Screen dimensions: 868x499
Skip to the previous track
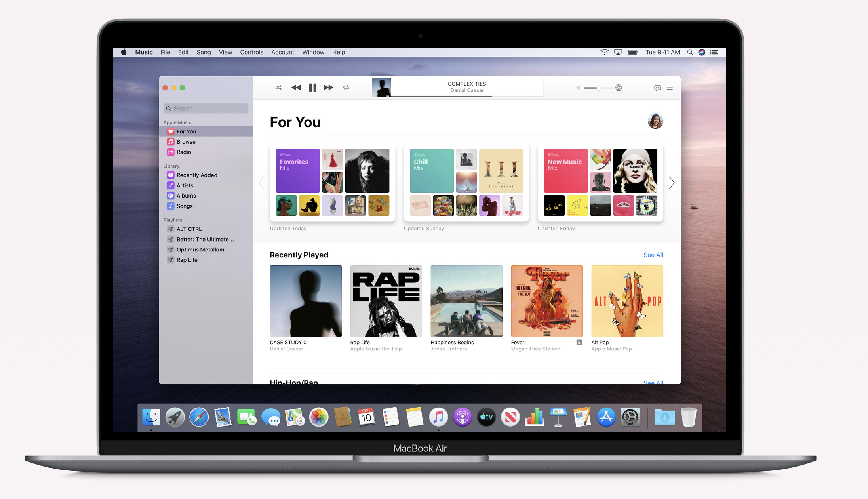coord(296,88)
